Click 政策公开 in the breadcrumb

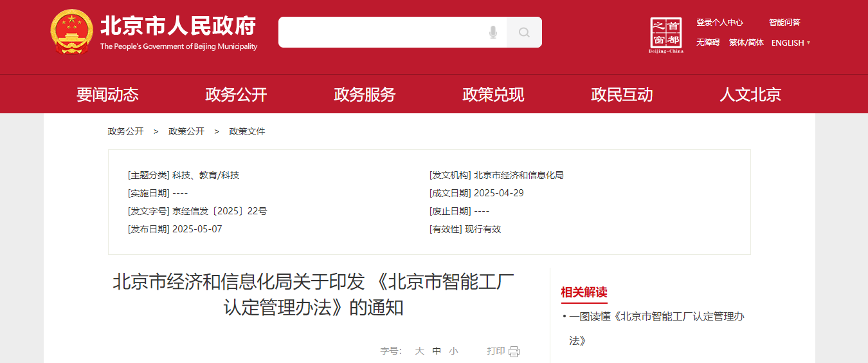186,131
